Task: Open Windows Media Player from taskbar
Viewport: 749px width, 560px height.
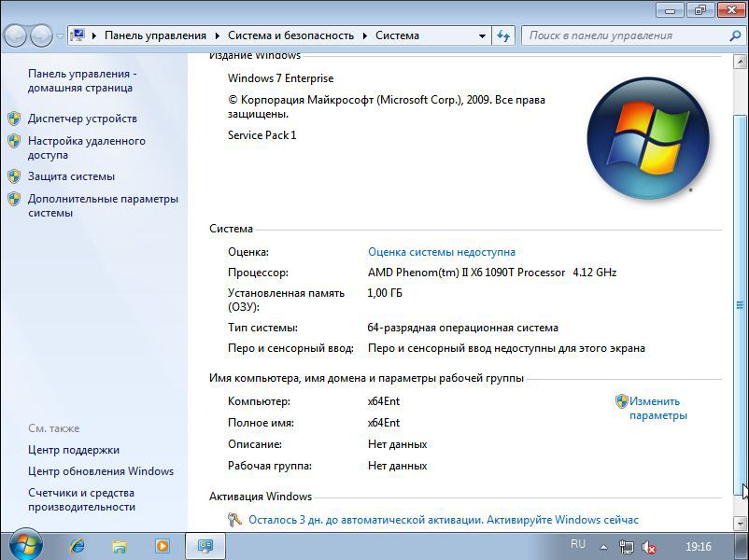Action: pos(162,545)
